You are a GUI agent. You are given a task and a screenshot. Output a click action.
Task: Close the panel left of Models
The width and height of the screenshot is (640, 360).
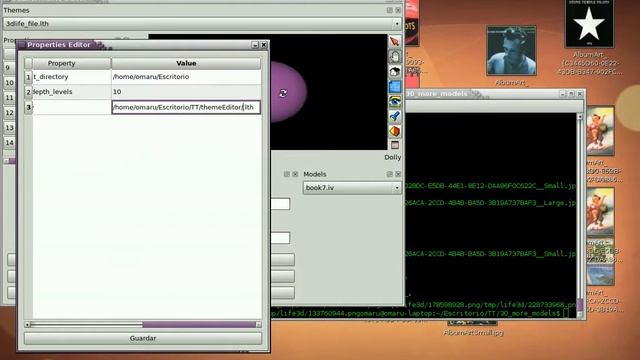[x=295, y=174]
